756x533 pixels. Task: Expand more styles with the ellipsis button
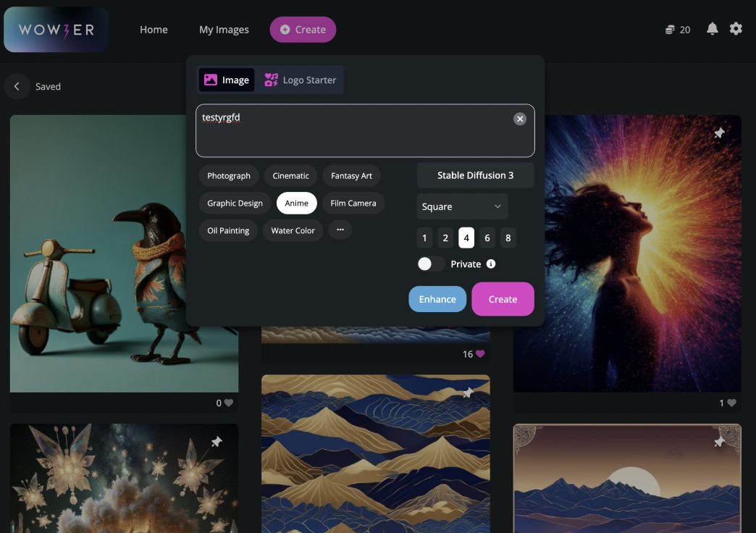[x=340, y=230]
